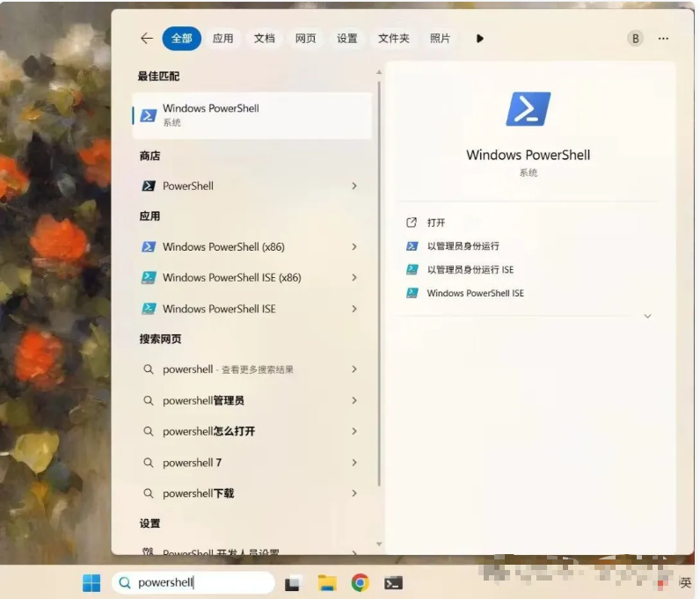Expand the powershell 7 suggestion chevron
Viewport: 700px width, 599px height.
click(x=354, y=463)
